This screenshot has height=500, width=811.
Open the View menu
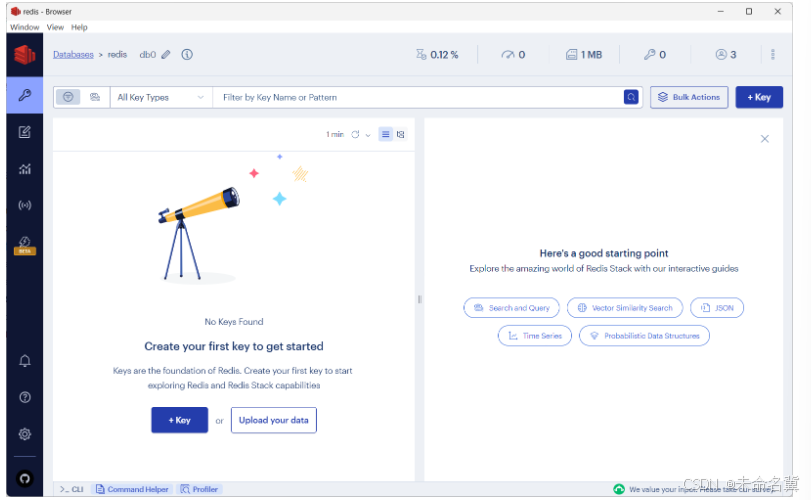tap(55, 27)
